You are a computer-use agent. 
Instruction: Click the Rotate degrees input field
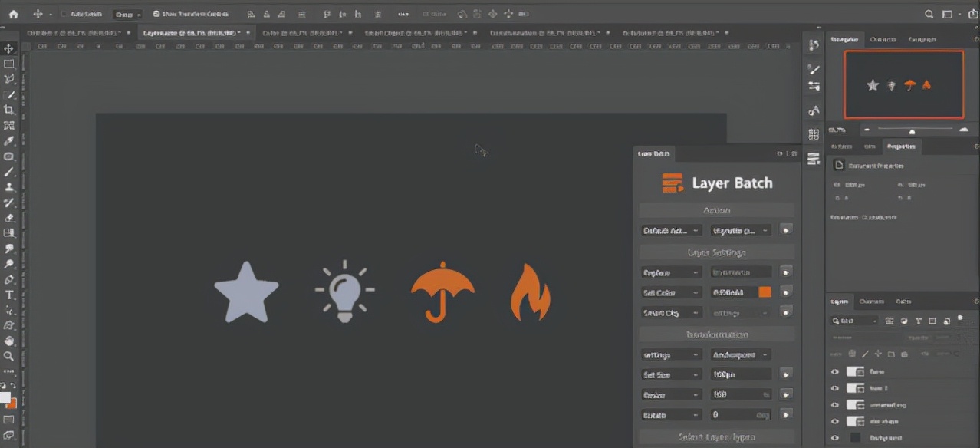740,414
